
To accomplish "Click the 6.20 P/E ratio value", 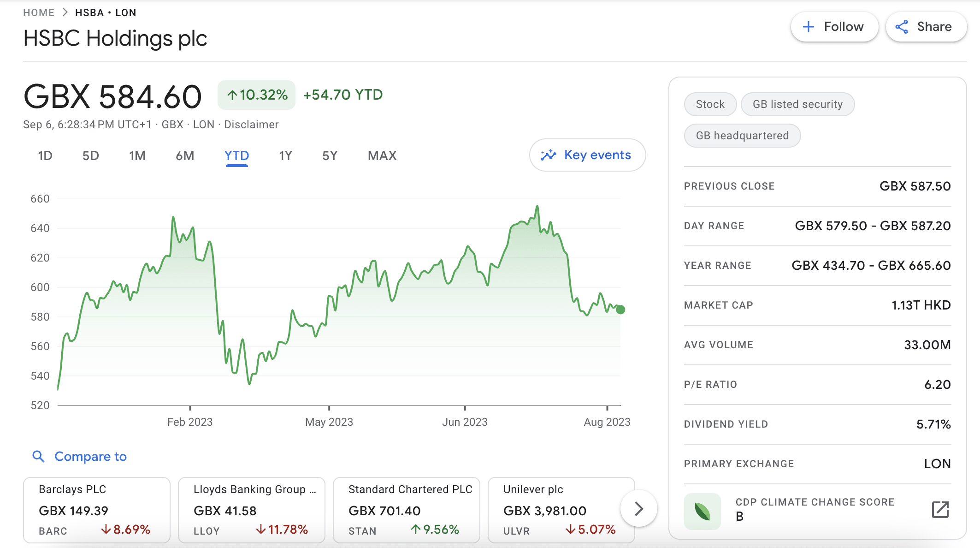I will (938, 385).
